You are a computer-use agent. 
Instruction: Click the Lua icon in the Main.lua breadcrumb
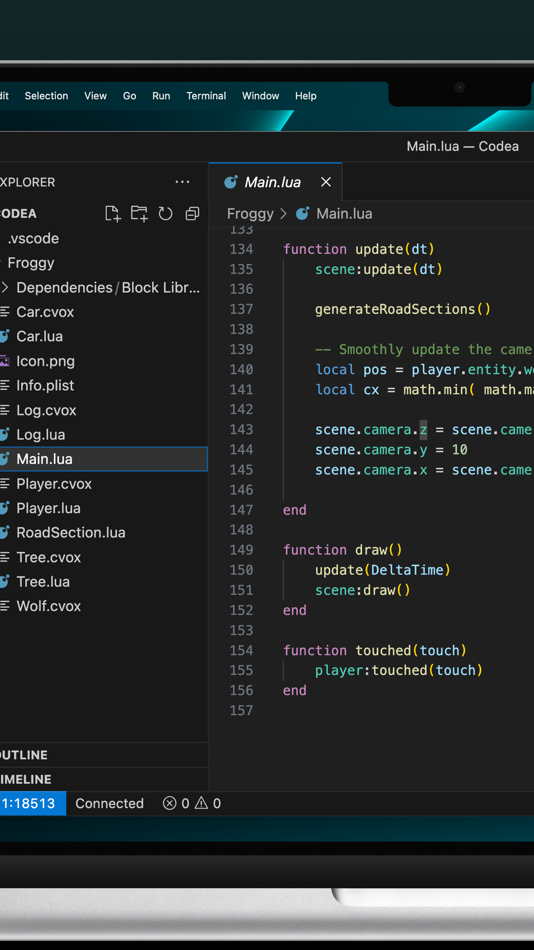point(302,213)
